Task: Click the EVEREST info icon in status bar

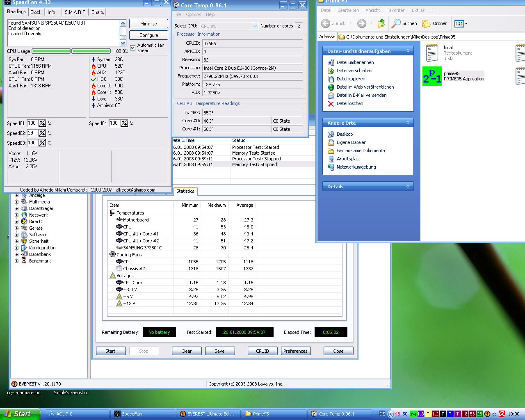Action: point(14,384)
